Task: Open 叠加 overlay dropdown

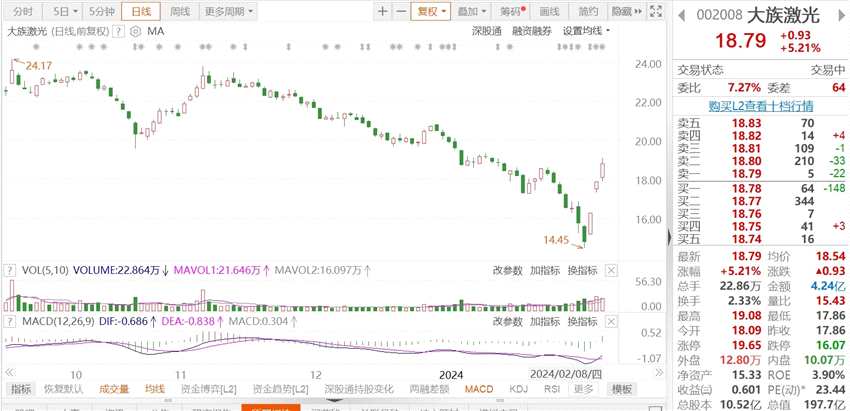Action: point(471,11)
